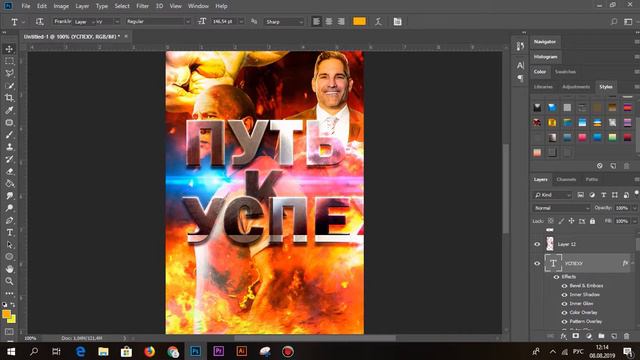This screenshot has width=640, height=360.
Task: Create a new layer group
Action: [x=601, y=336]
